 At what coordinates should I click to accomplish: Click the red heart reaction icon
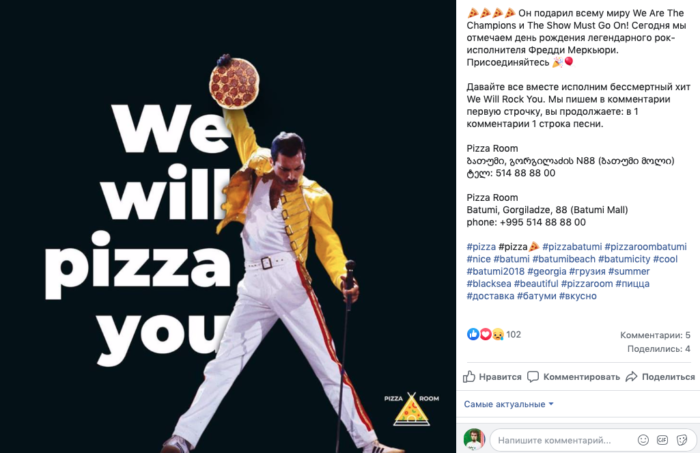(485, 334)
